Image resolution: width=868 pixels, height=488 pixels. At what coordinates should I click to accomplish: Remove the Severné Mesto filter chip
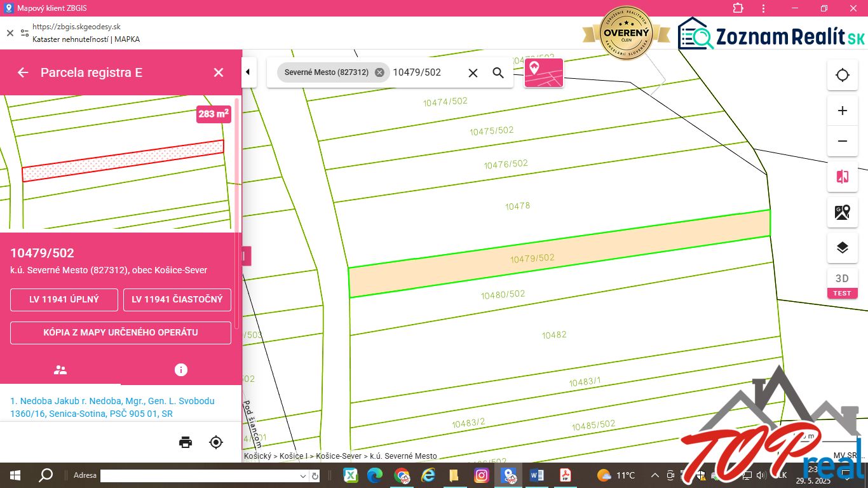click(x=379, y=72)
